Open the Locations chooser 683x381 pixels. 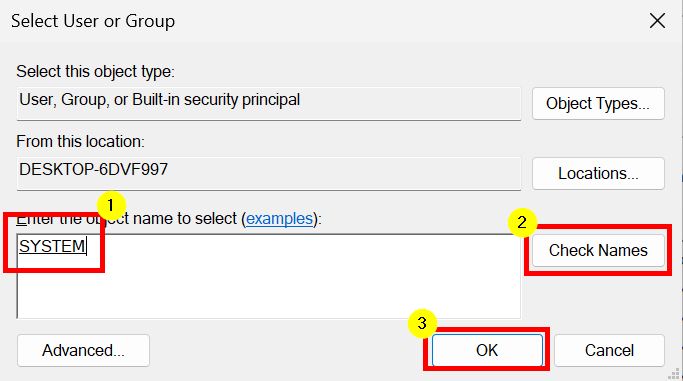[x=598, y=173]
